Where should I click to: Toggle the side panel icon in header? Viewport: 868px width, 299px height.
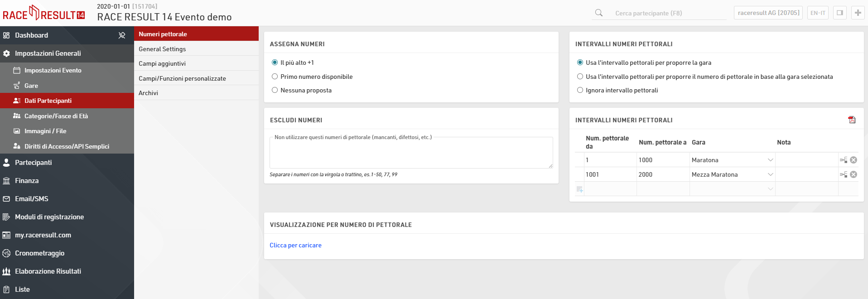[839, 13]
